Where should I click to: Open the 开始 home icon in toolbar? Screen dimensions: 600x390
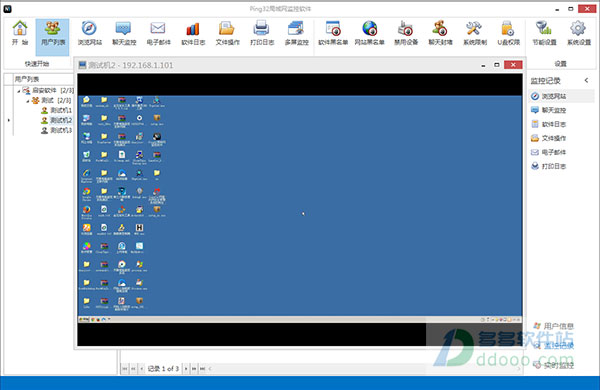(20, 33)
